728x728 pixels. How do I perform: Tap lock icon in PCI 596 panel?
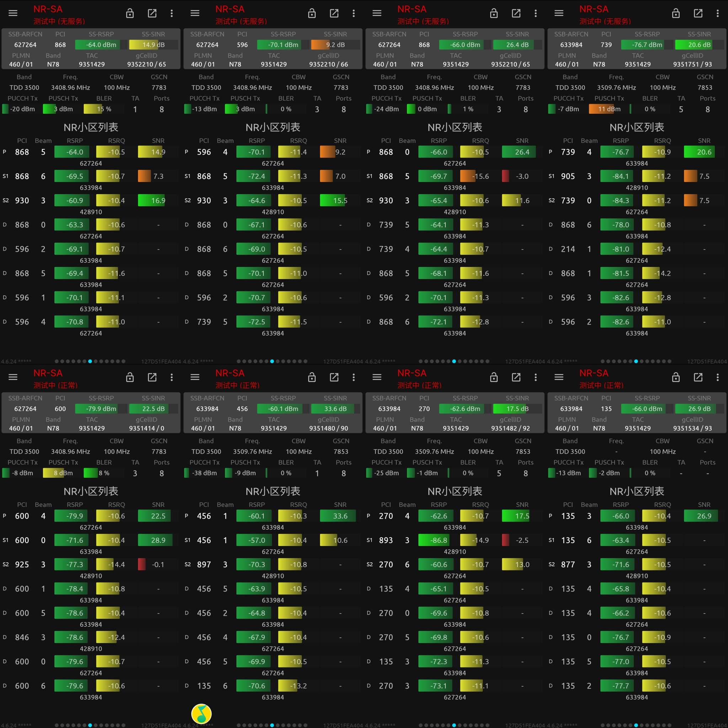(312, 13)
